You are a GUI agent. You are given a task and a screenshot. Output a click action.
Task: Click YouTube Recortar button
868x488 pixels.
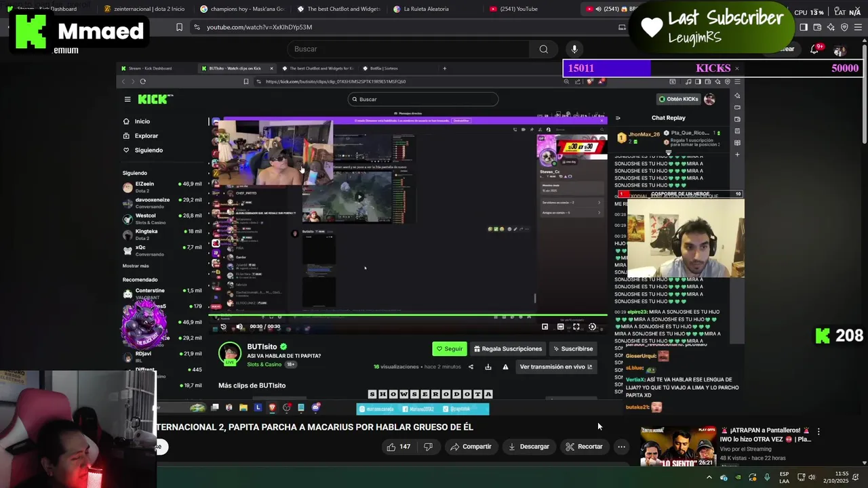coord(584,447)
